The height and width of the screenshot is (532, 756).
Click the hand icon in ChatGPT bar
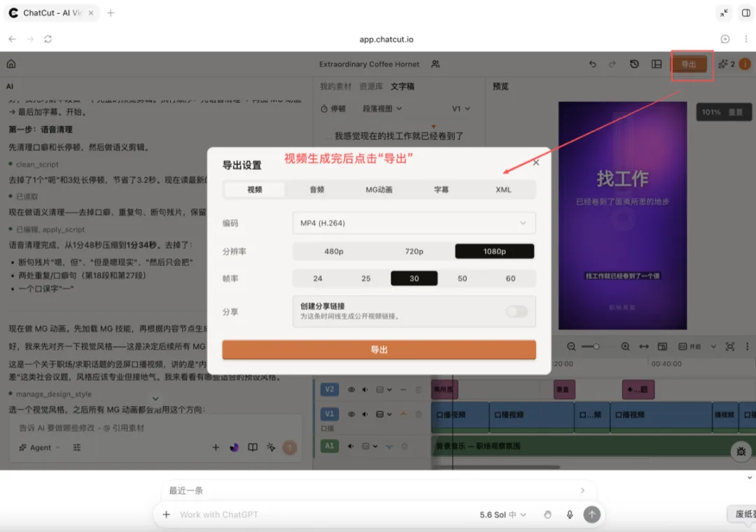547,514
